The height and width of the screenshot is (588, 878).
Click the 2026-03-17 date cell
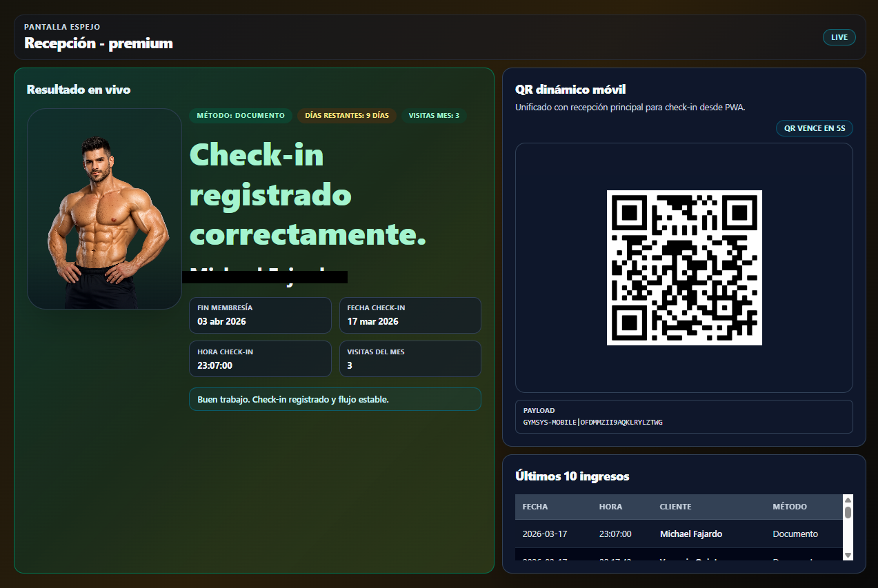coord(545,534)
